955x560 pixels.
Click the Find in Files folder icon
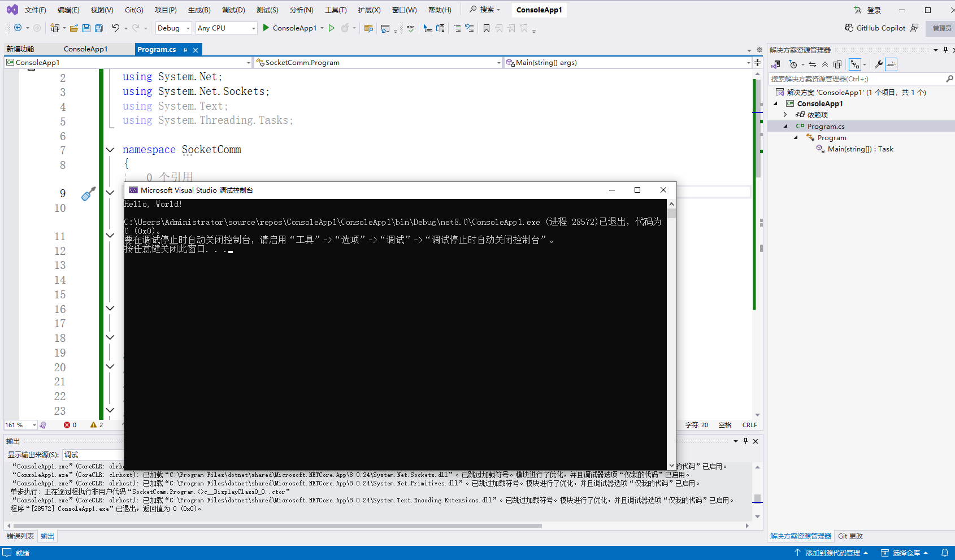click(368, 28)
